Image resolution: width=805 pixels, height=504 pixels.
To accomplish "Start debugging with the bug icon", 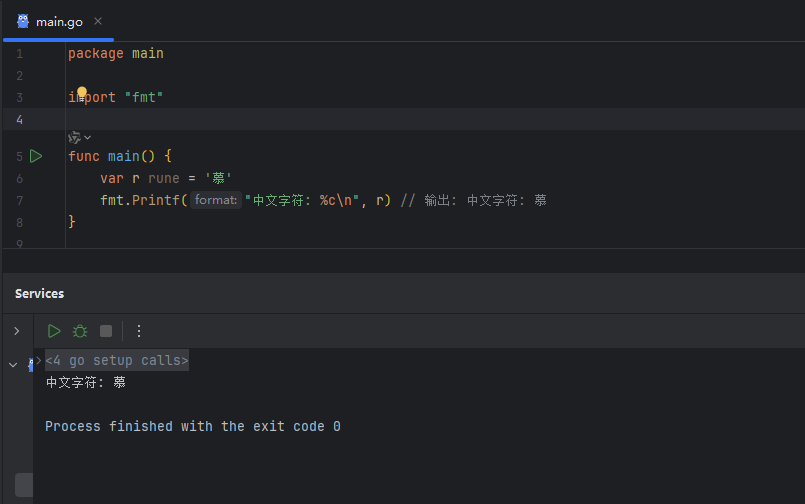I will pyautogui.click(x=80, y=331).
